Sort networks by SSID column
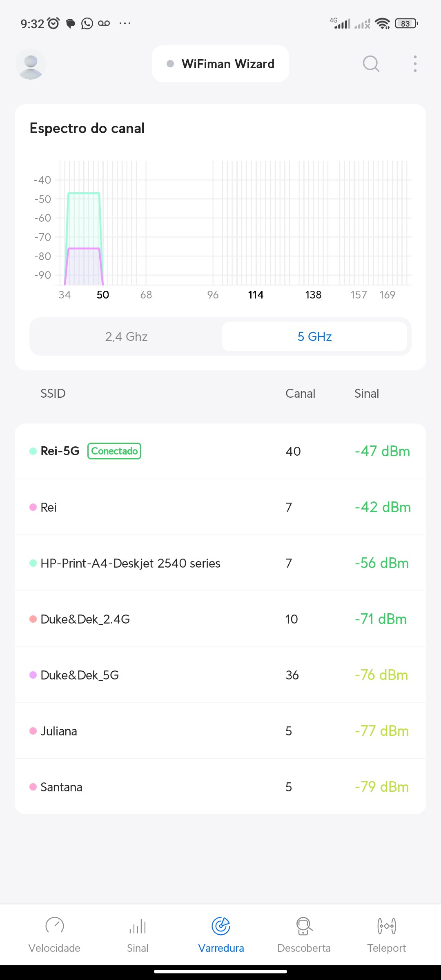Screen dimensions: 441x980 pos(53,394)
